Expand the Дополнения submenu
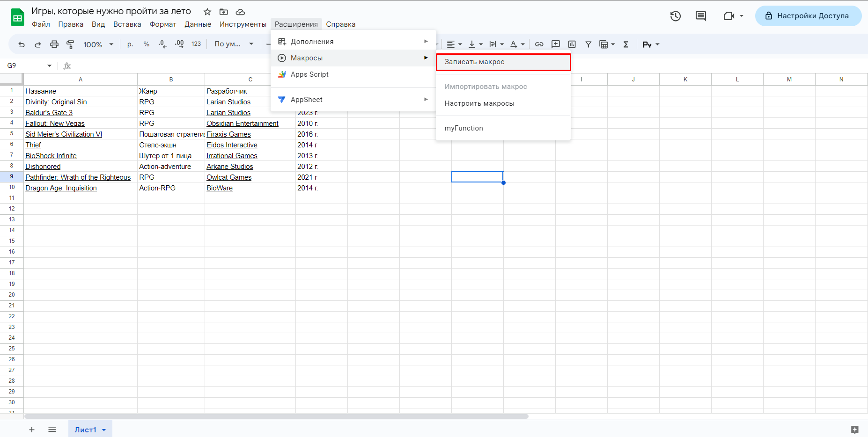The width and height of the screenshot is (868, 437). pyautogui.click(x=353, y=42)
